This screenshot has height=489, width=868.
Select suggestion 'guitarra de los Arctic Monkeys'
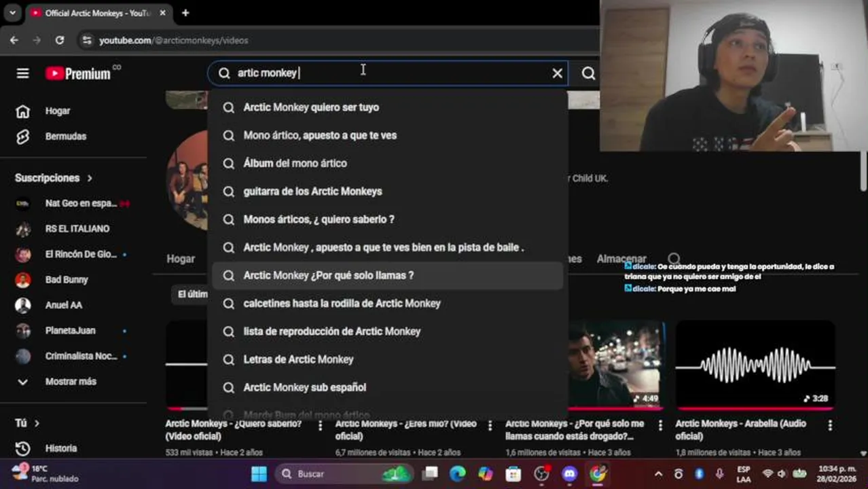(x=388, y=192)
